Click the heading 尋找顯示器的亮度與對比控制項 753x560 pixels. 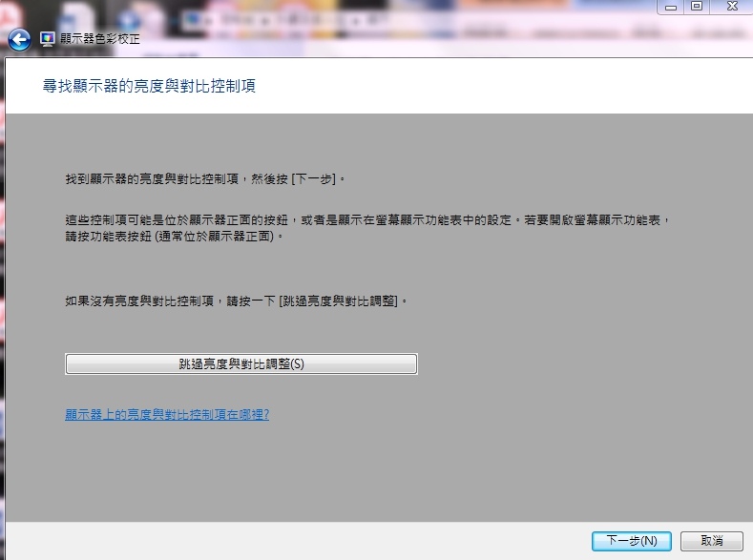(x=149, y=86)
